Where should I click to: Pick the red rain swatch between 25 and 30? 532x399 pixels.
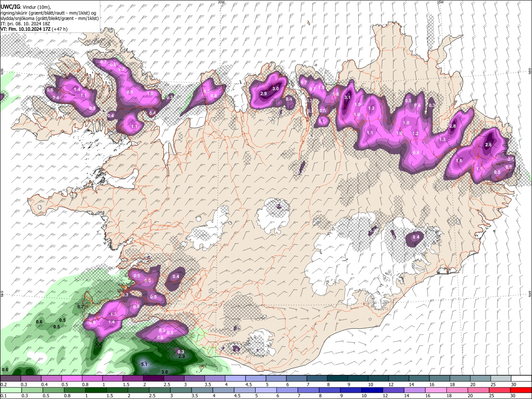tap(500, 390)
